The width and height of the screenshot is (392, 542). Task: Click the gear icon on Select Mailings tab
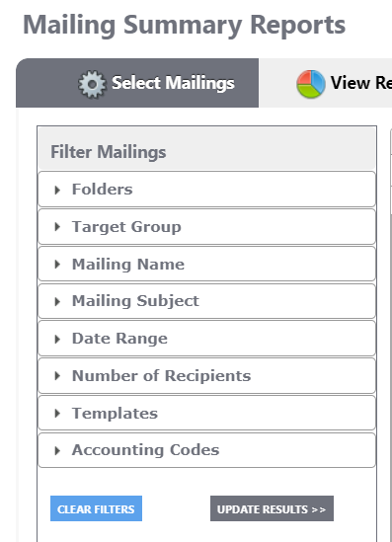click(92, 84)
